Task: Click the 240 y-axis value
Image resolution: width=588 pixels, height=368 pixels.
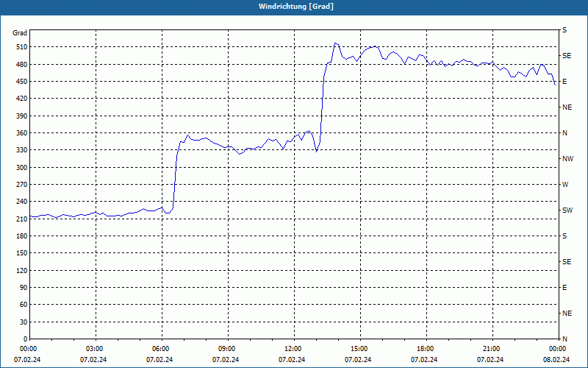Action: pyautogui.click(x=22, y=202)
